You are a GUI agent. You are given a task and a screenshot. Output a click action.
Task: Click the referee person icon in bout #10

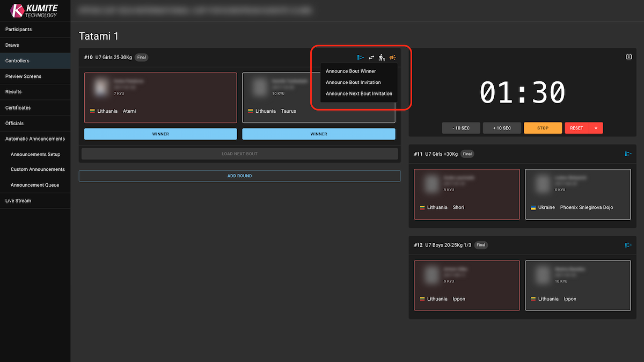(382, 57)
